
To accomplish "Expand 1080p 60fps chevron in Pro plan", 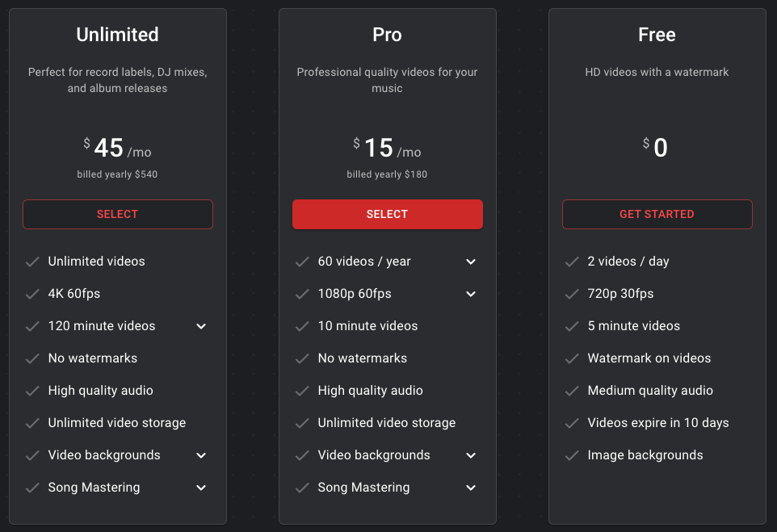I will click(x=471, y=294).
